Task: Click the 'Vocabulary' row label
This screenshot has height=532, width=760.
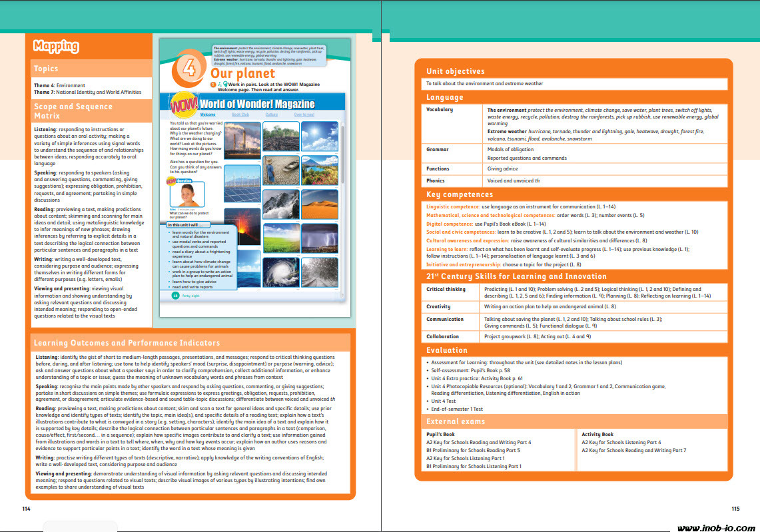Action: point(440,109)
